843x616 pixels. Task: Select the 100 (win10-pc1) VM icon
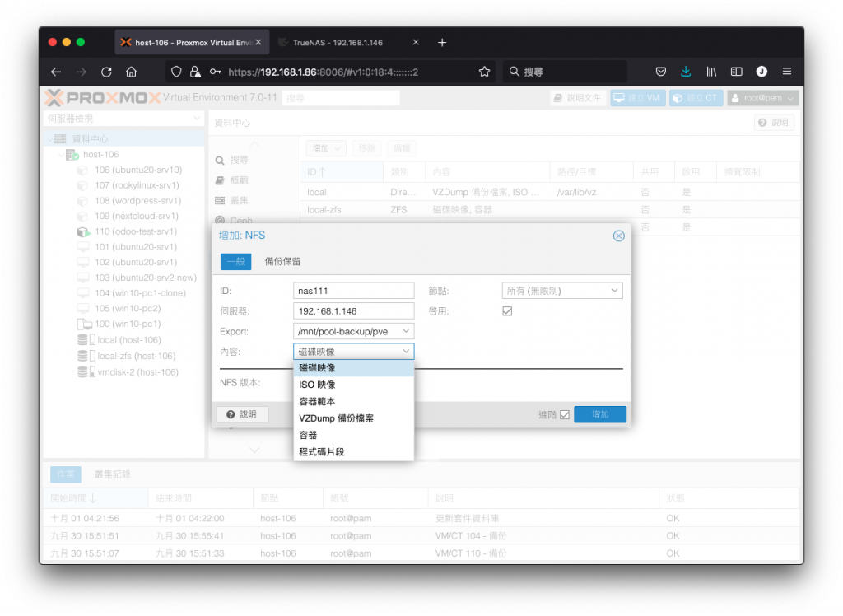coord(84,324)
